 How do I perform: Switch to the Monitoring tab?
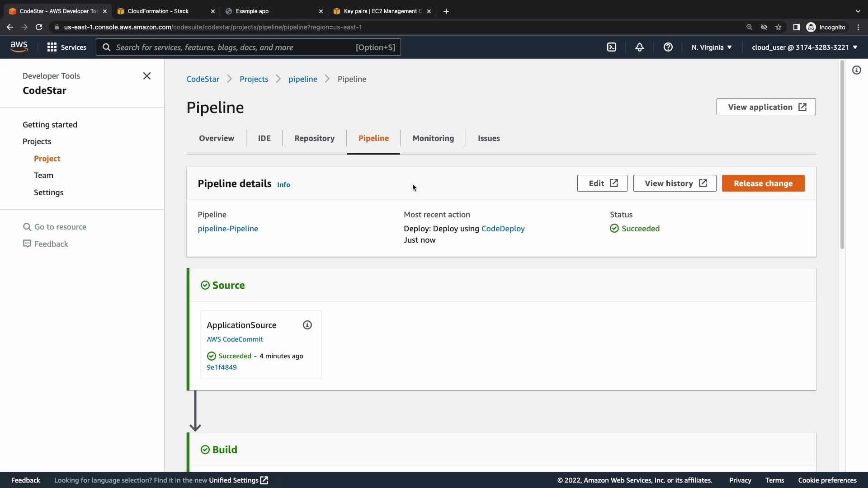point(433,138)
